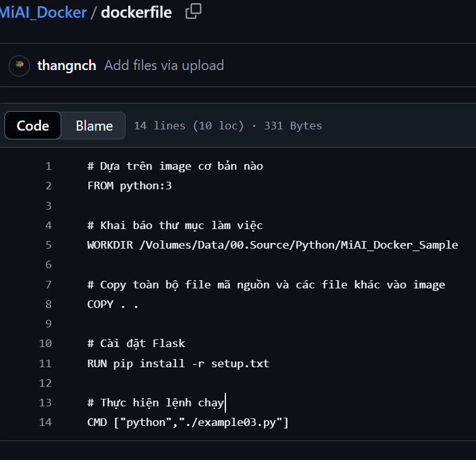476x460 pixels.
Task: Select line number 4
Action: pos(48,225)
